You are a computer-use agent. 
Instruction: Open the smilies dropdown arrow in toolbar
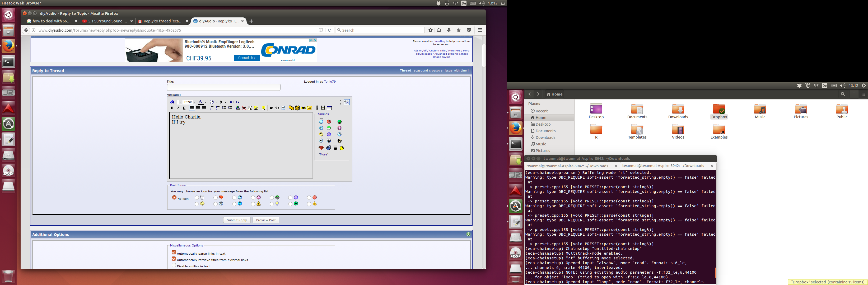(216, 102)
